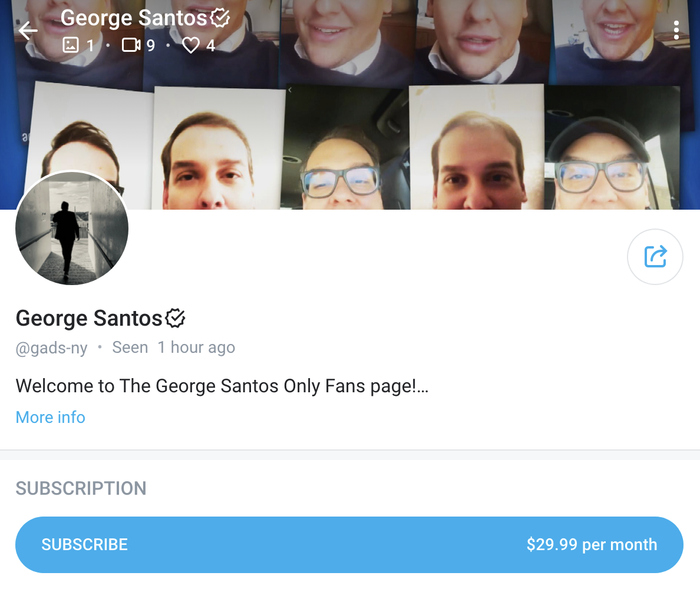Click the profile name below the avatar
Screen dimensions: 700x589
[89, 318]
